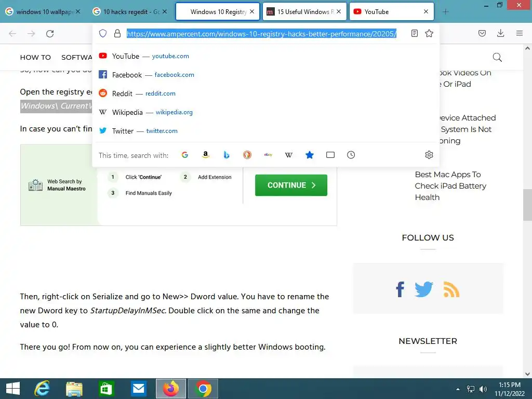The width and height of the screenshot is (532, 399).
Task: Click the website search magnifier icon
Action: pyautogui.click(x=497, y=57)
